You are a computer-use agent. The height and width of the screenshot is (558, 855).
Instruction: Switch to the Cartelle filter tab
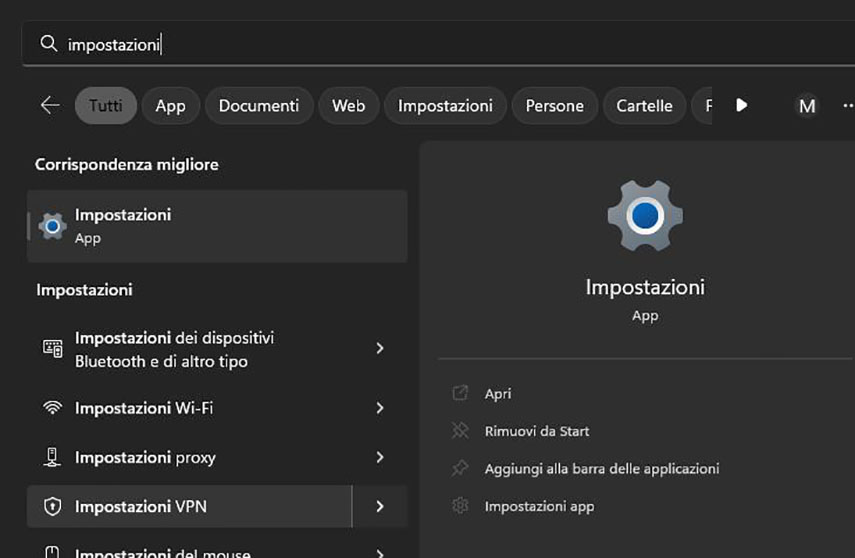click(644, 105)
